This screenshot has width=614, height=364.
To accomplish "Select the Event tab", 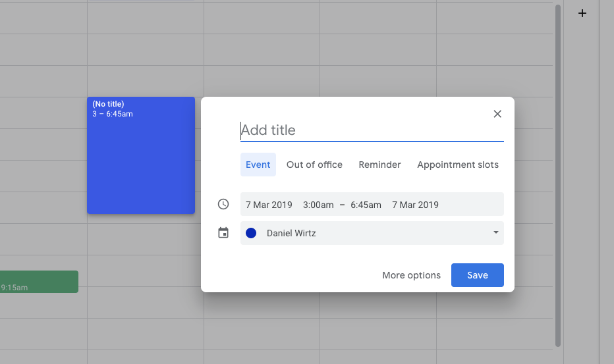I will coord(258,165).
